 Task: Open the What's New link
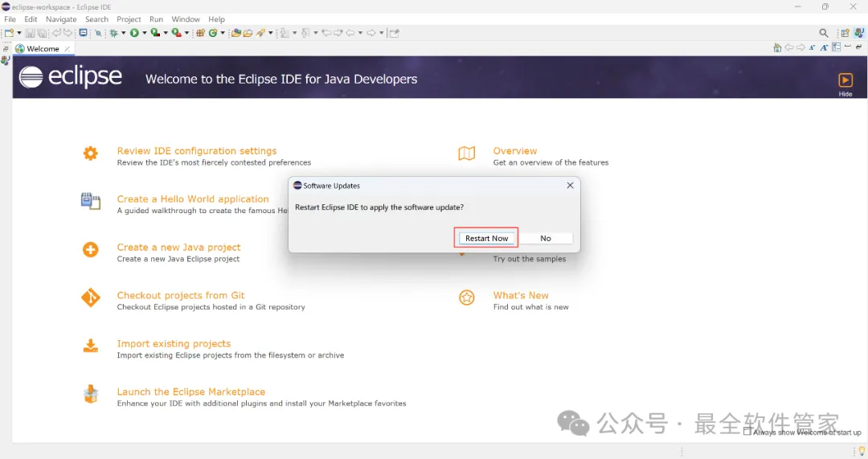(x=521, y=295)
